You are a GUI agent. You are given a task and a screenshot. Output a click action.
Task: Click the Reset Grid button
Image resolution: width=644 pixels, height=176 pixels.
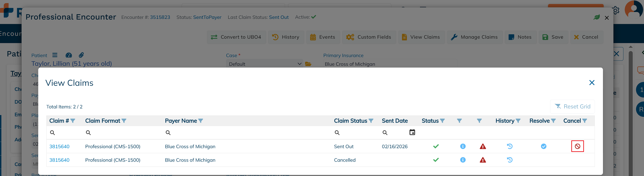[572, 107]
